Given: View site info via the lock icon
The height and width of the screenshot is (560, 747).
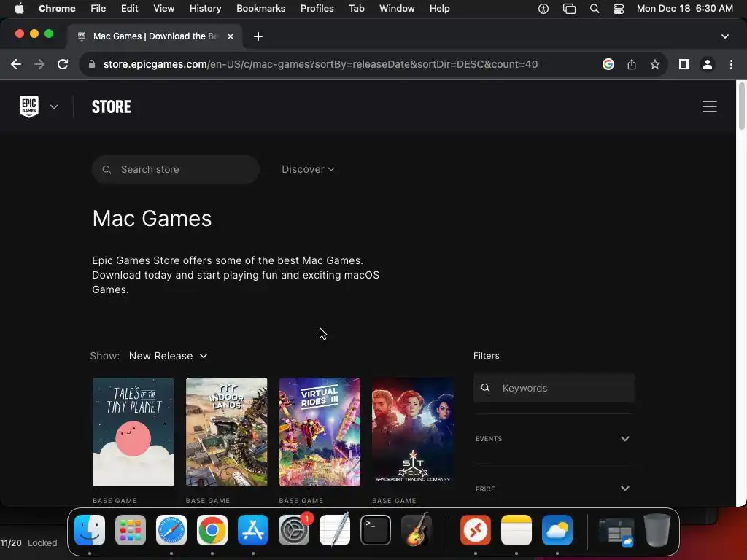Looking at the screenshot, I should [x=92, y=64].
